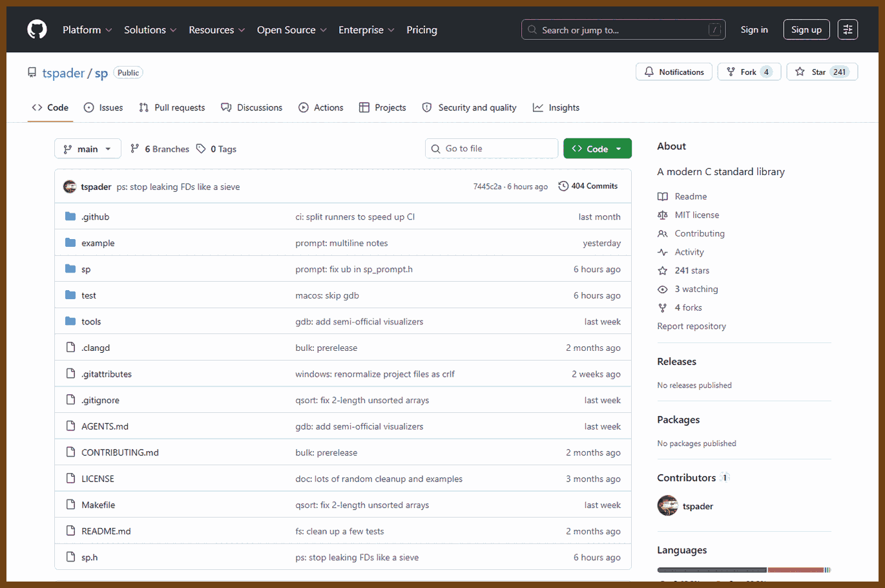Star the tspader/sp repository
Viewport: 885px width, 588px height.
coord(822,72)
